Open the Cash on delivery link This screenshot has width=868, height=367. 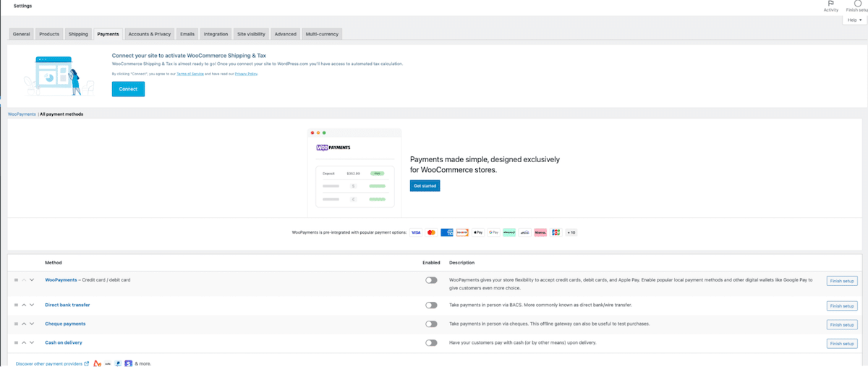[64, 342]
